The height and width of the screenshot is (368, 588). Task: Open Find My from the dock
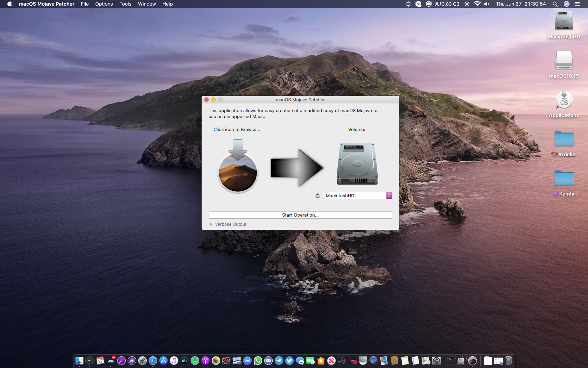(195, 360)
